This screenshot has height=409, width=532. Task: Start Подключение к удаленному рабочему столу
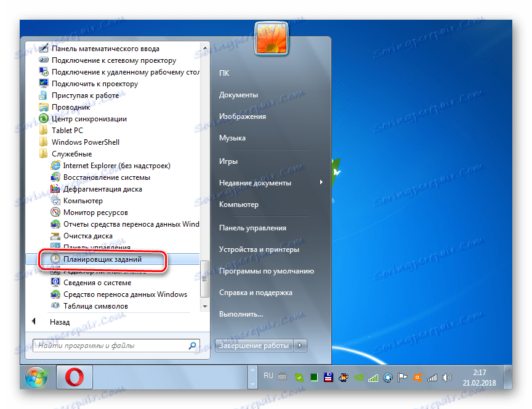(119, 72)
